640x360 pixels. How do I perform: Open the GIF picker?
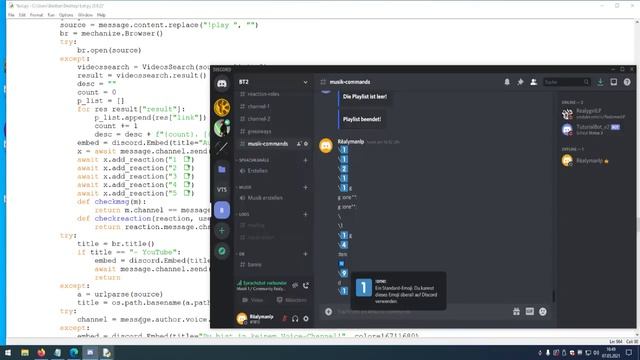coord(529,312)
